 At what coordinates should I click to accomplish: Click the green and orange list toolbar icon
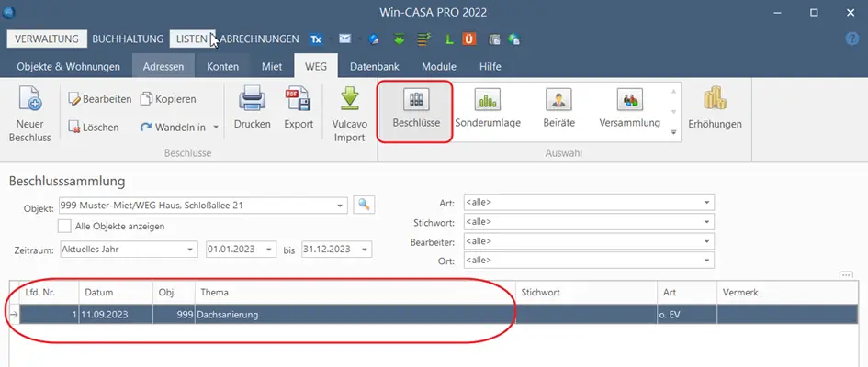click(424, 39)
